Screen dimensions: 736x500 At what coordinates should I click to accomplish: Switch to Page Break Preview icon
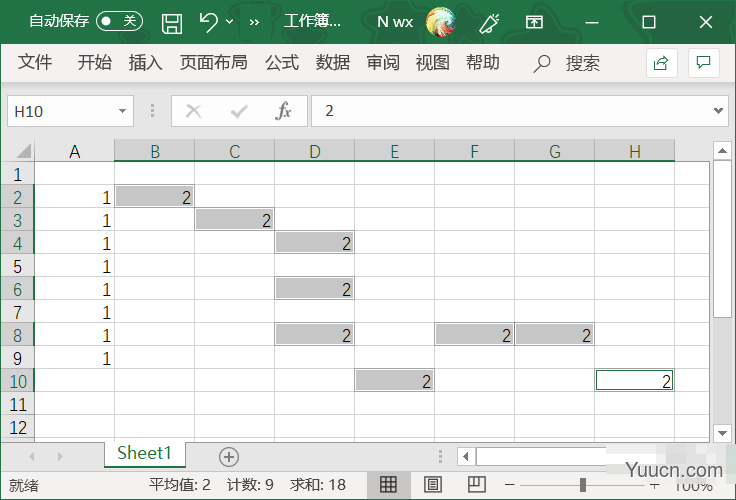pos(477,484)
